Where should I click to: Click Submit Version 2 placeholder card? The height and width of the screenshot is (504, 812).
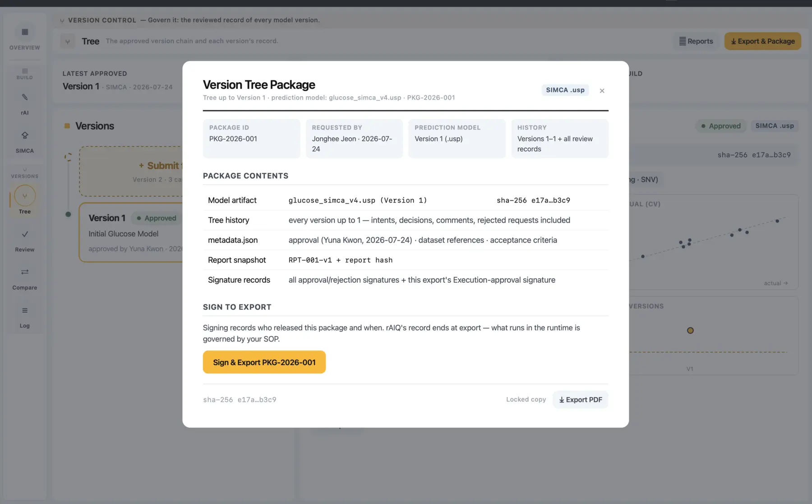point(131,171)
